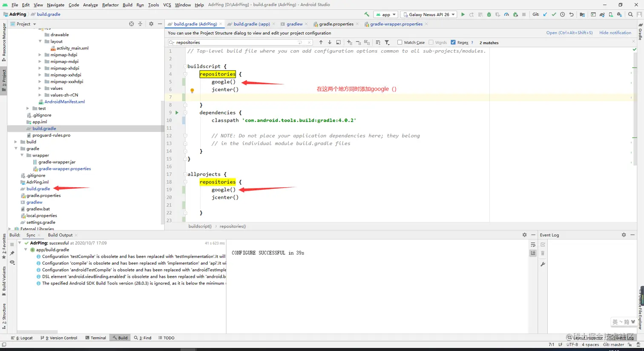The image size is (644, 351).
Task: Open the VCS menu
Action: click(167, 5)
